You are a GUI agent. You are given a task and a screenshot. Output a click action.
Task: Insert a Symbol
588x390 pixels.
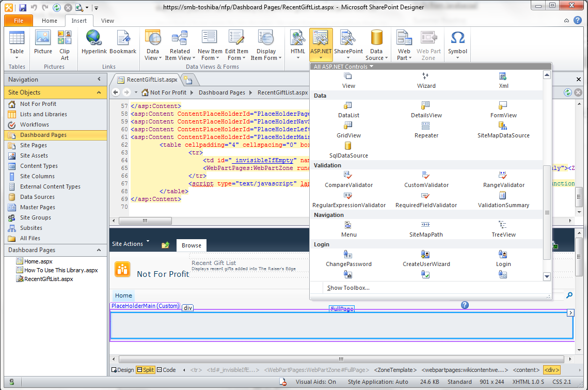[x=457, y=45]
